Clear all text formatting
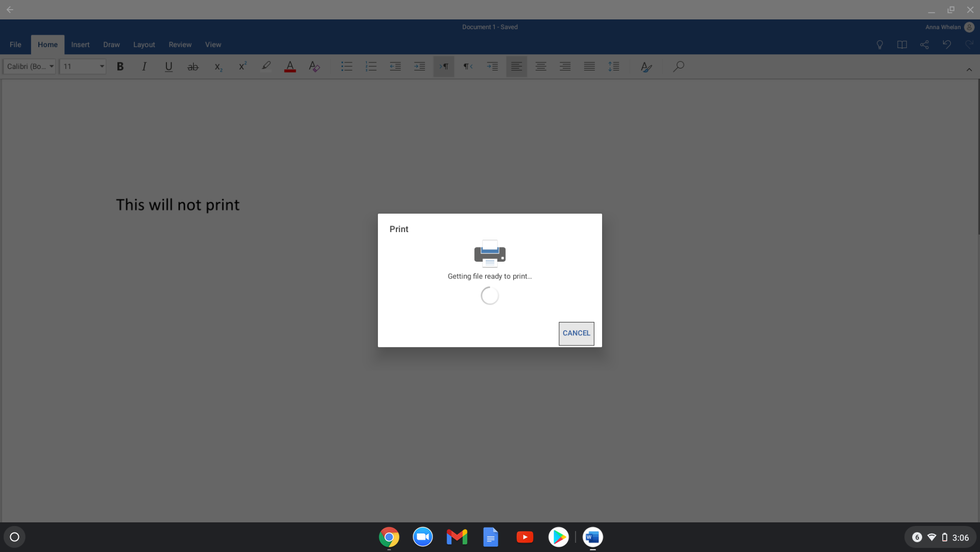Image resolution: width=980 pixels, height=552 pixels. tap(314, 66)
